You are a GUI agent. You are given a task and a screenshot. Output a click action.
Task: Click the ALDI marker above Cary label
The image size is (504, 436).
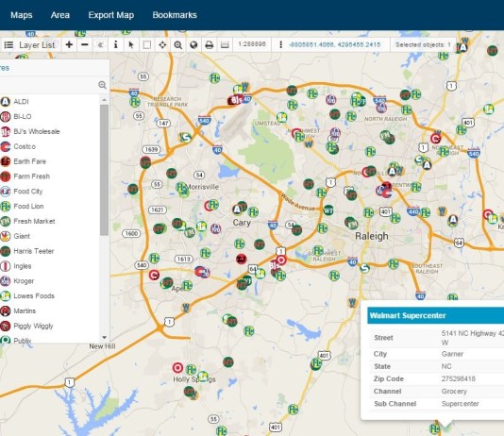237,210
